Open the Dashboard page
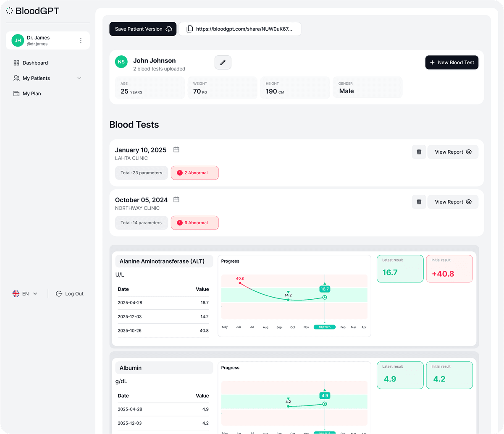The image size is (504, 434). tap(31, 63)
